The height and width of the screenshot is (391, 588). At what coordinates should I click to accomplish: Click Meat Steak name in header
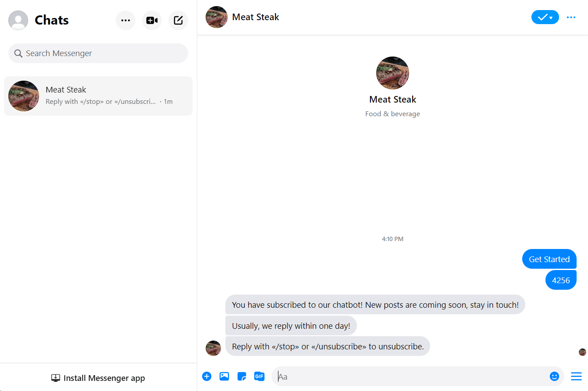click(x=255, y=17)
